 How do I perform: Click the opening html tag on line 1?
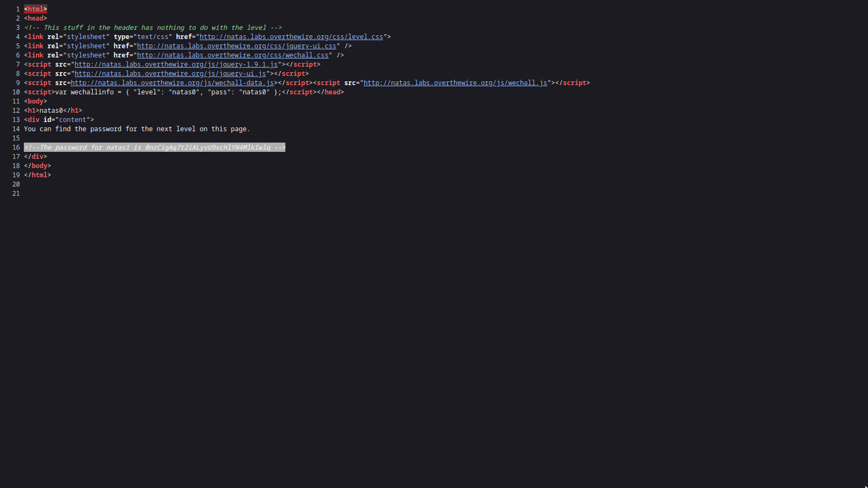tap(35, 9)
